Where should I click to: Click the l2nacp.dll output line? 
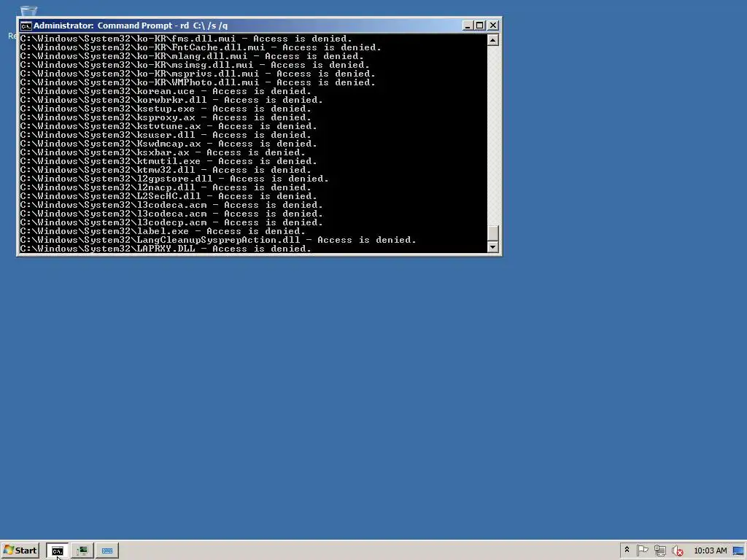[x=166, y=187]
